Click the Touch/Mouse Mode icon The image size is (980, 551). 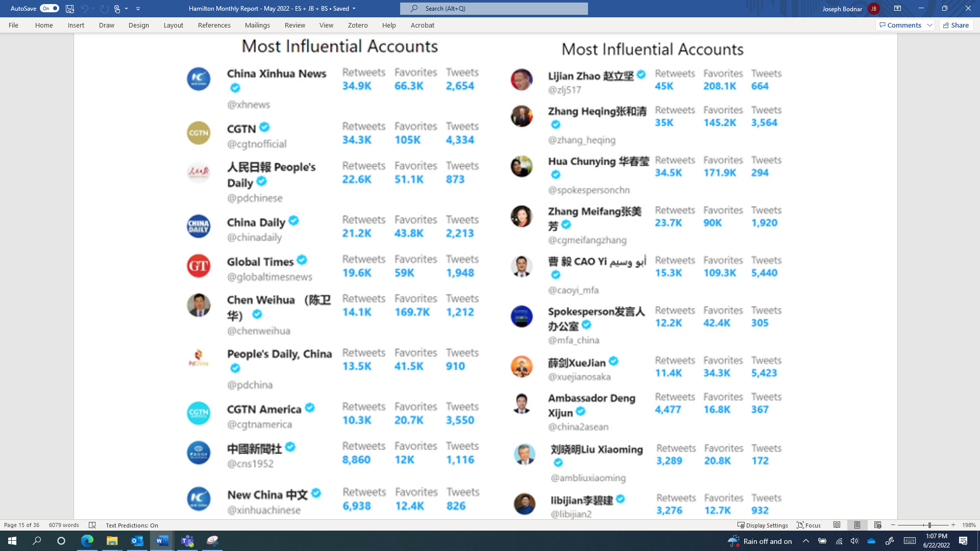click(117, 9)
